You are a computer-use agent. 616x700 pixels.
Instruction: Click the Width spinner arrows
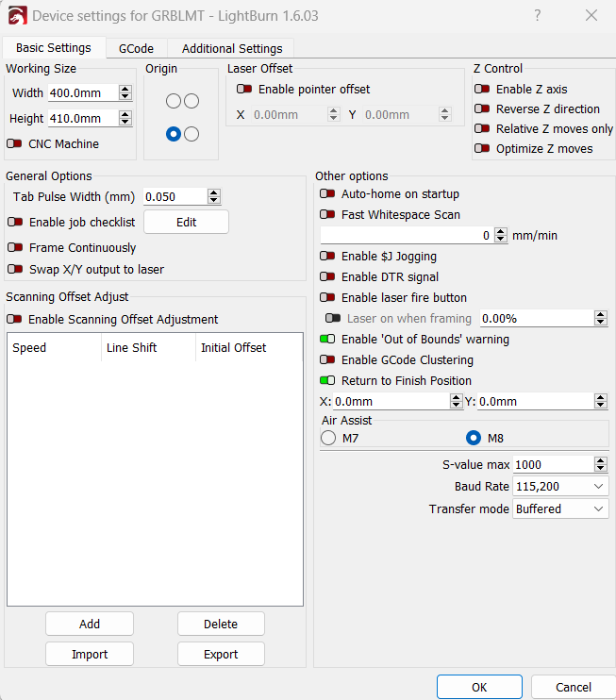pos(125,92)
